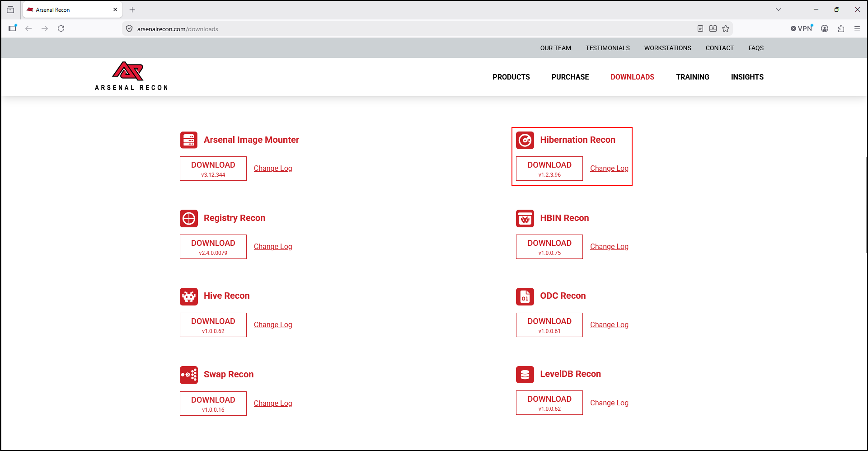The image size is (868, 451).
Task: Open the CONTACT page
Action: point(720,48)
